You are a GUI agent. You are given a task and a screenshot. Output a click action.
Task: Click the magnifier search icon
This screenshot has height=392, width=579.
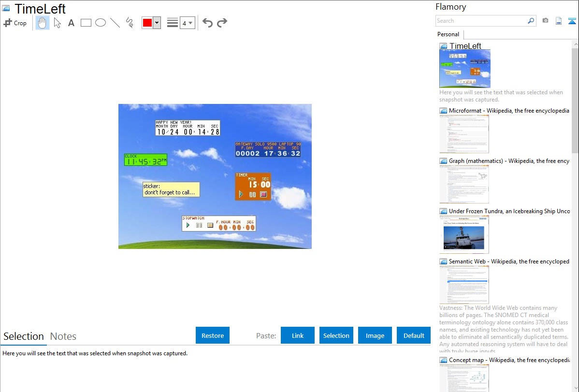(x=531, y=21)
